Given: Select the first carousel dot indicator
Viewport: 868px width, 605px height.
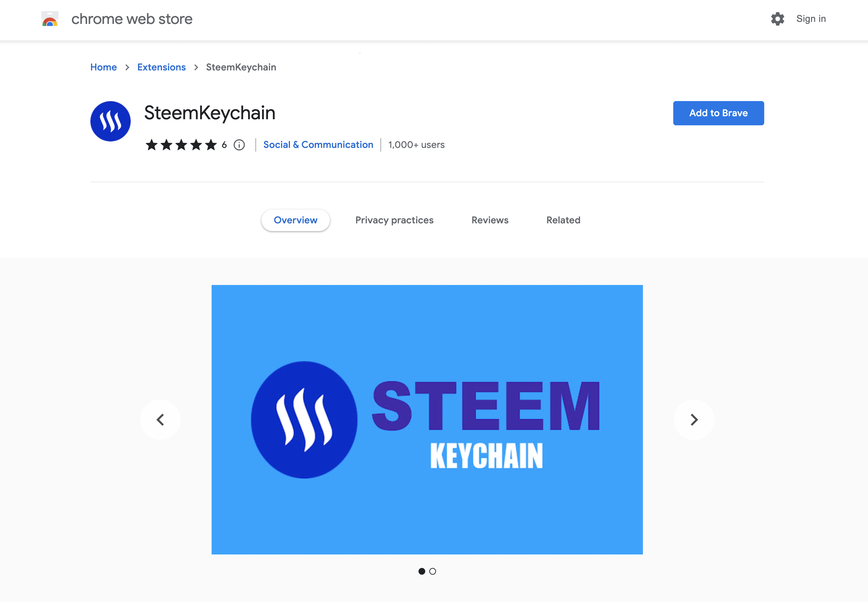Looking at the screenshot, I should [x=422, y=571].
